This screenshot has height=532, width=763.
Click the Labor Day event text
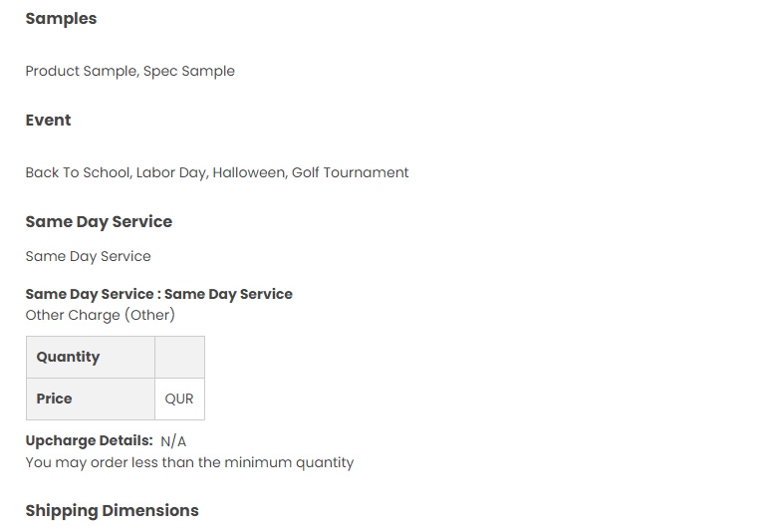coord(171,172)
